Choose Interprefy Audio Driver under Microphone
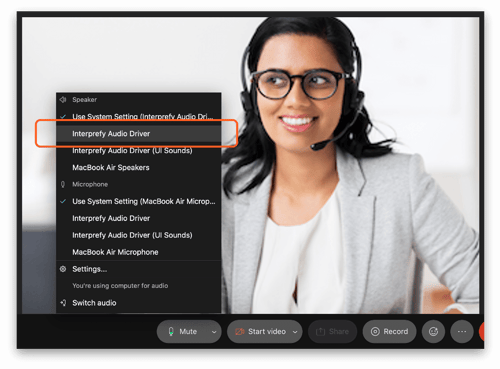 point(139,218)
